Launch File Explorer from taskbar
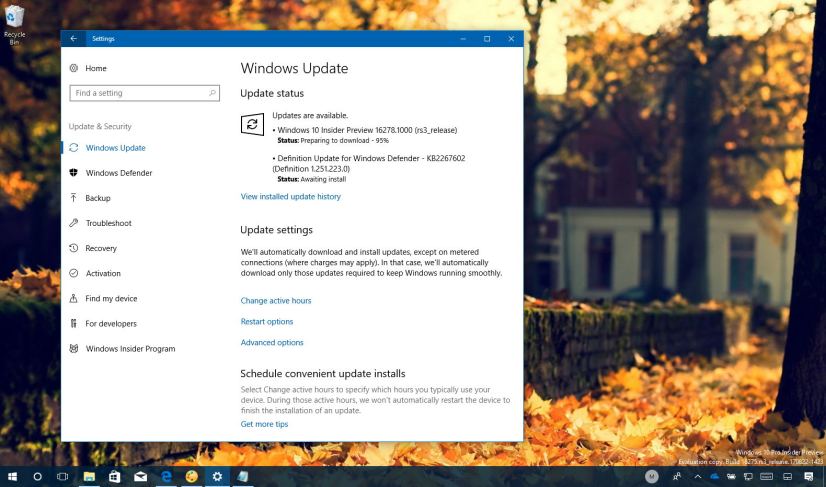The height and width of the screenshot is (487, 826). point(89,476)
